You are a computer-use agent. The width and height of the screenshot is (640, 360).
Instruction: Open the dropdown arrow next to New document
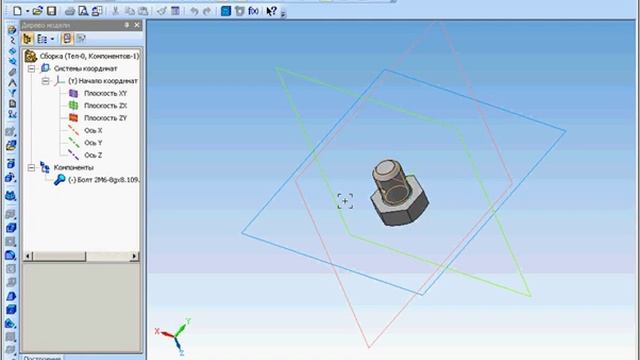coord(27,11)
